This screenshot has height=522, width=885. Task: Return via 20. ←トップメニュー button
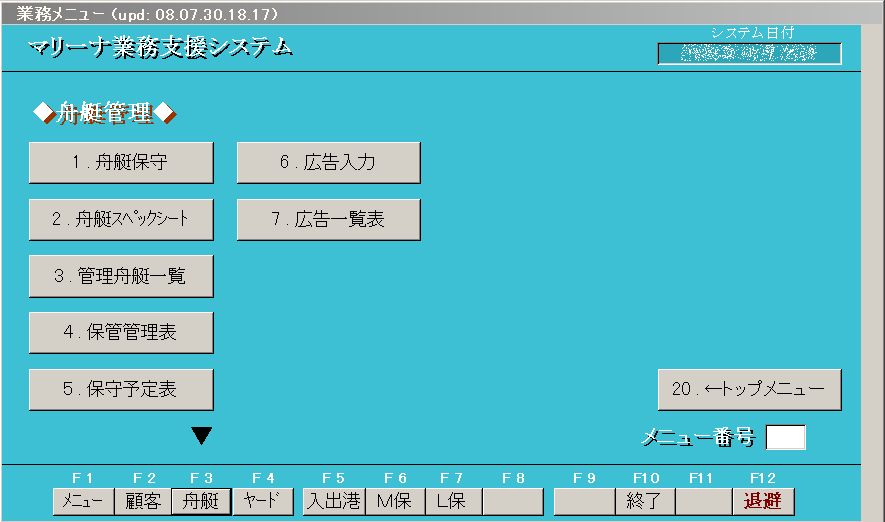point(749,390)
